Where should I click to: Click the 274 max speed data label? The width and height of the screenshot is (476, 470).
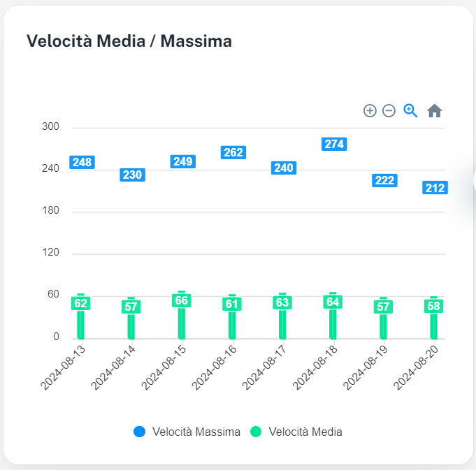coord(334,144)
